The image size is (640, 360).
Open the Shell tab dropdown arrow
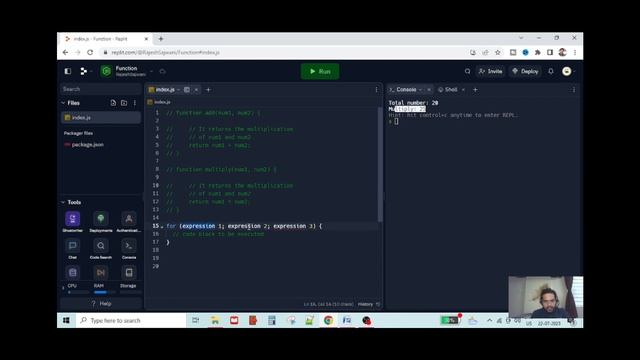(463, 90)
